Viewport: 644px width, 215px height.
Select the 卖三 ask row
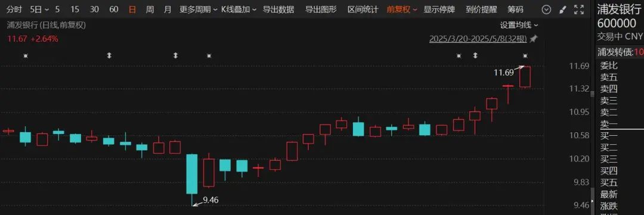point(609,101)
